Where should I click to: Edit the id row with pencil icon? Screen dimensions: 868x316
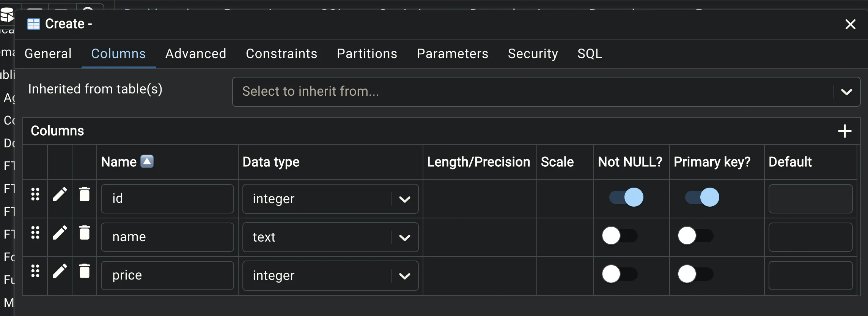[x=60, y=194]
